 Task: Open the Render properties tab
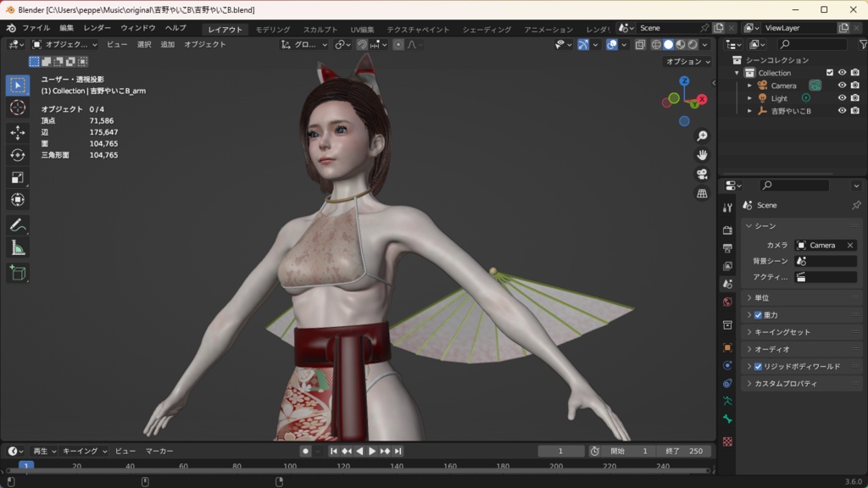727,230
